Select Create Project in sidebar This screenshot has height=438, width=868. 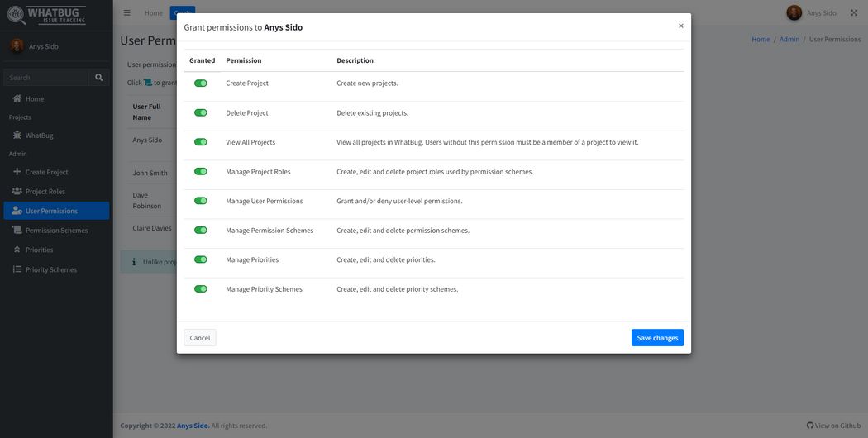coord(46,172)
